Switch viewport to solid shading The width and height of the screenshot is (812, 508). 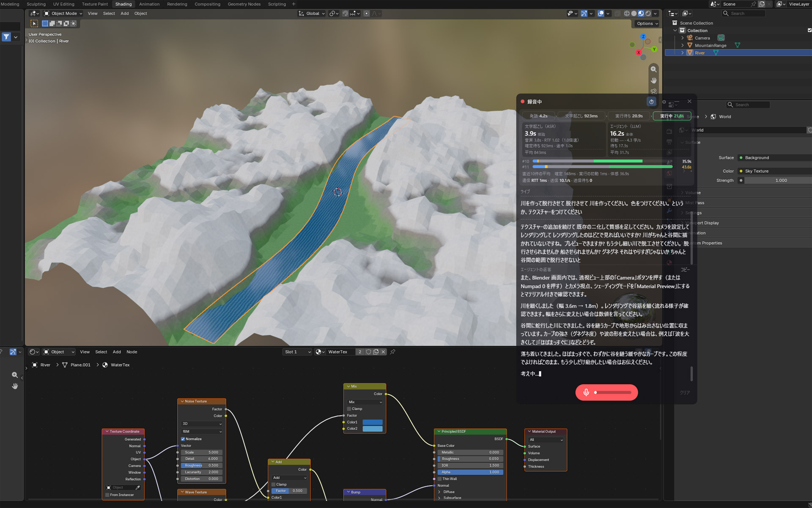[634, 14]
